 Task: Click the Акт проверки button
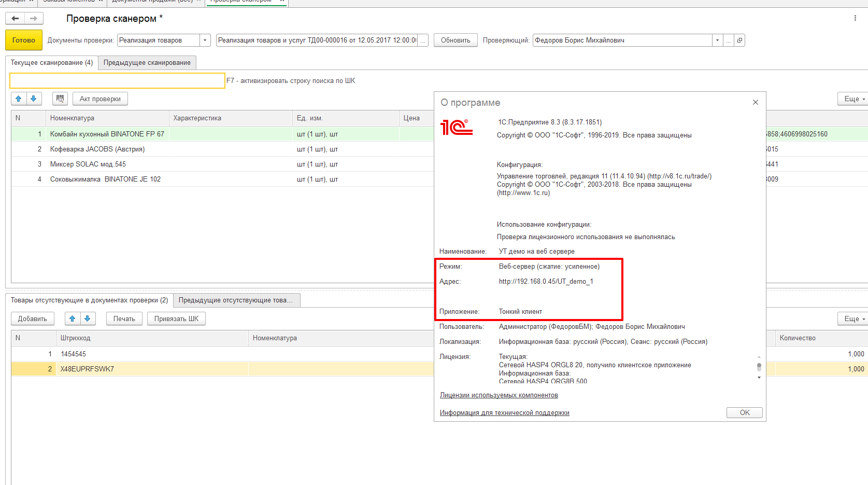(x=100, y=99)
